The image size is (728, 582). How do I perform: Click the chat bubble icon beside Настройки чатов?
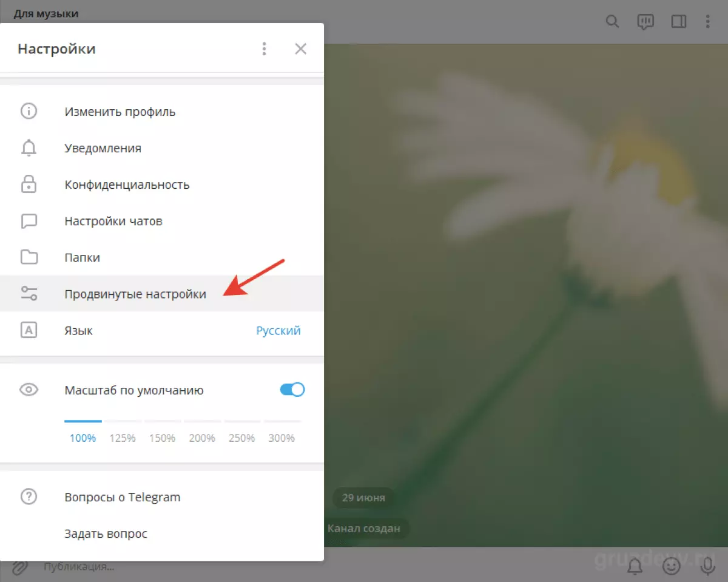coord(29,221)
